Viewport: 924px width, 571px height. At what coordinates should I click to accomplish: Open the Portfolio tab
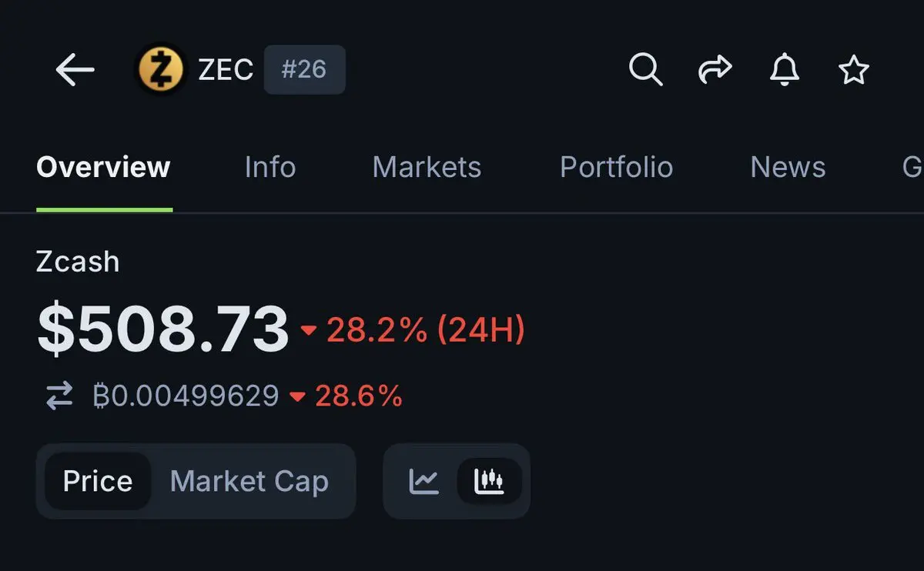[616, 167]
